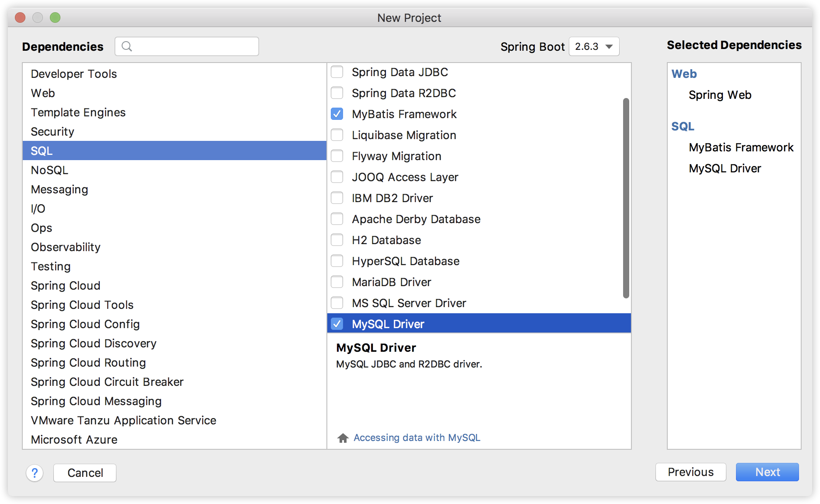Viewport: 820px width, 504px height.
Task: Select the Template Engines category
Action: [77, 112]
